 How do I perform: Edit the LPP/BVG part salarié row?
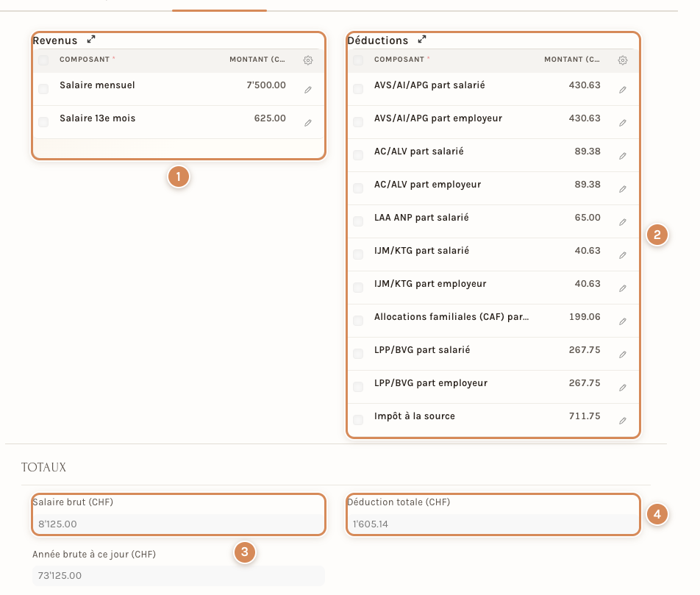tap(623, 354)
